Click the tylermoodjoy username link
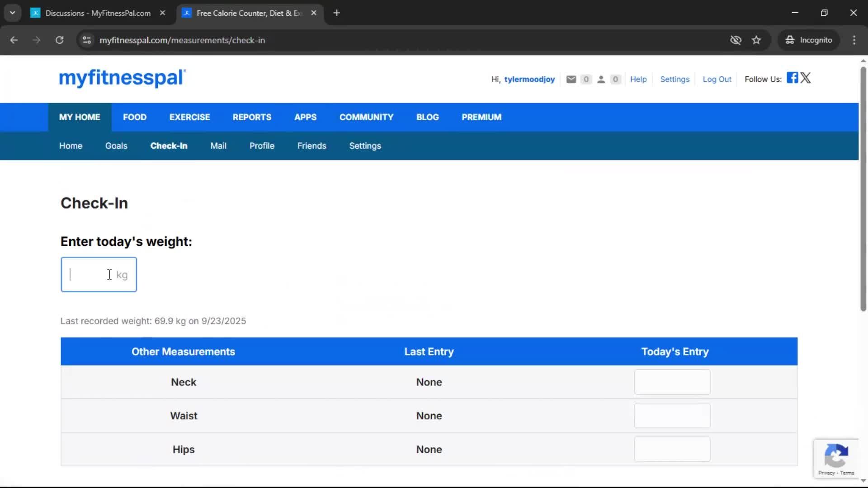The image size is (868, 488). [x=529, y=79]
